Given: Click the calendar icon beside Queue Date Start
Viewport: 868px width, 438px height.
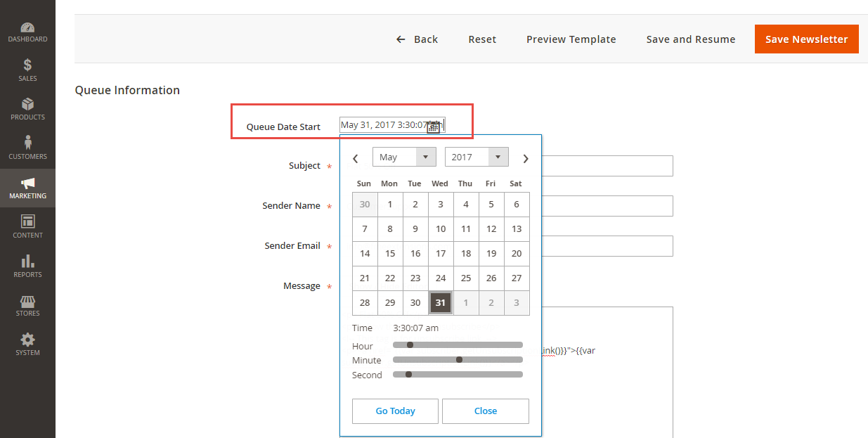Looking at the screenshot, I should (434, 127).
